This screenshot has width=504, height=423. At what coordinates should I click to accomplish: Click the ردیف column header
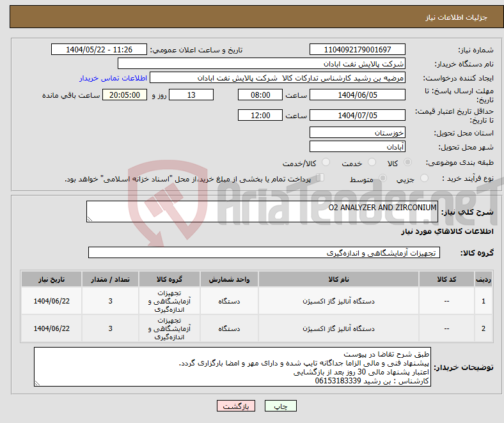(x=484, y=279)
